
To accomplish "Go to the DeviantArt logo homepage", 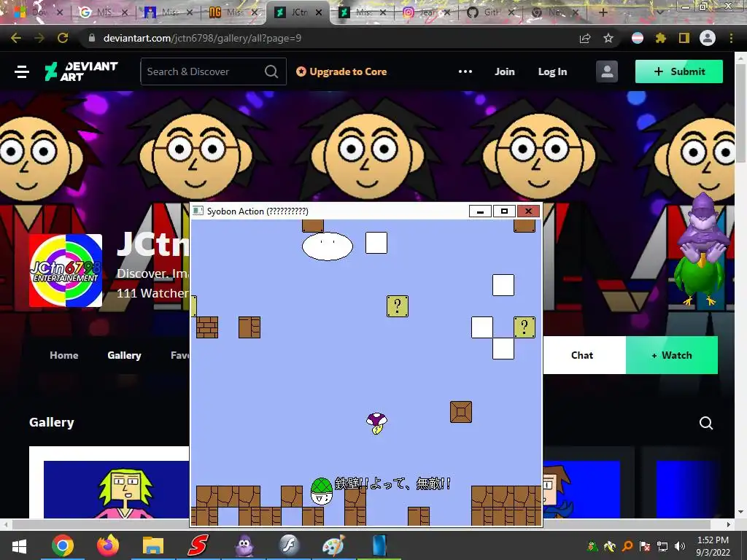I will point(81,71).
